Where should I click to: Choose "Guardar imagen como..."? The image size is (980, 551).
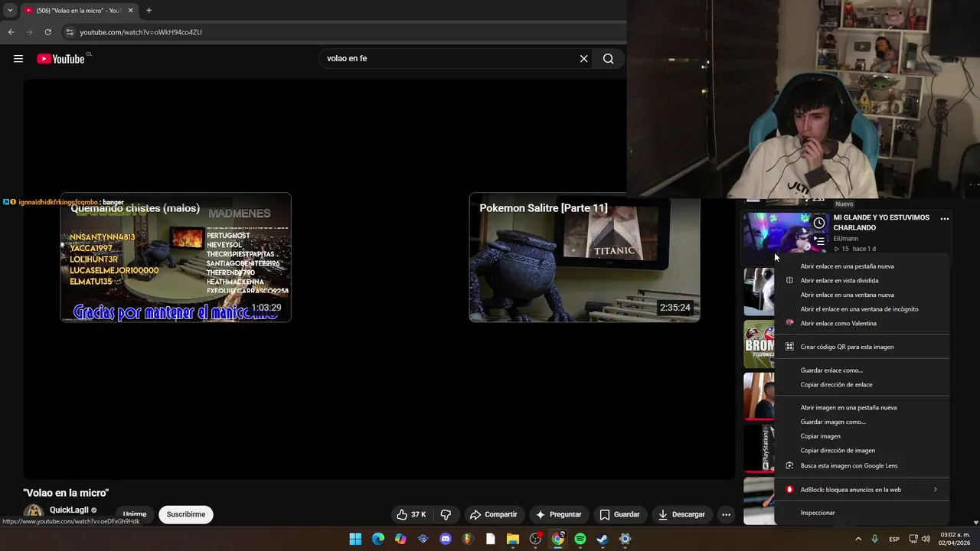coord(862,422)
